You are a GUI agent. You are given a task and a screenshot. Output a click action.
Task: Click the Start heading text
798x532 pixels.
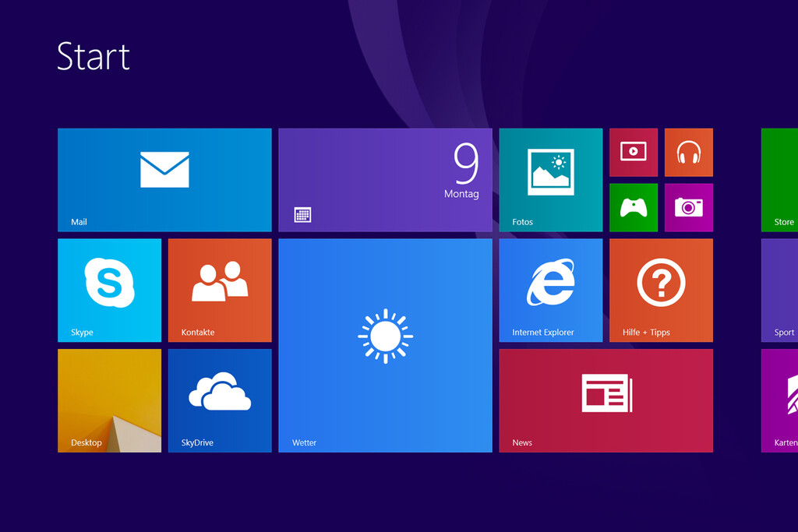point(94,57)
